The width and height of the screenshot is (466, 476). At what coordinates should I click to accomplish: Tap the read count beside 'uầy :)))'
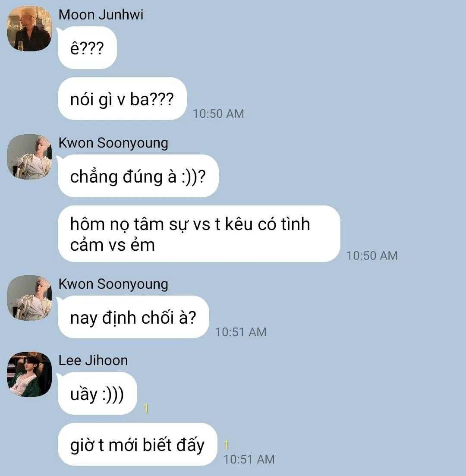146,409
